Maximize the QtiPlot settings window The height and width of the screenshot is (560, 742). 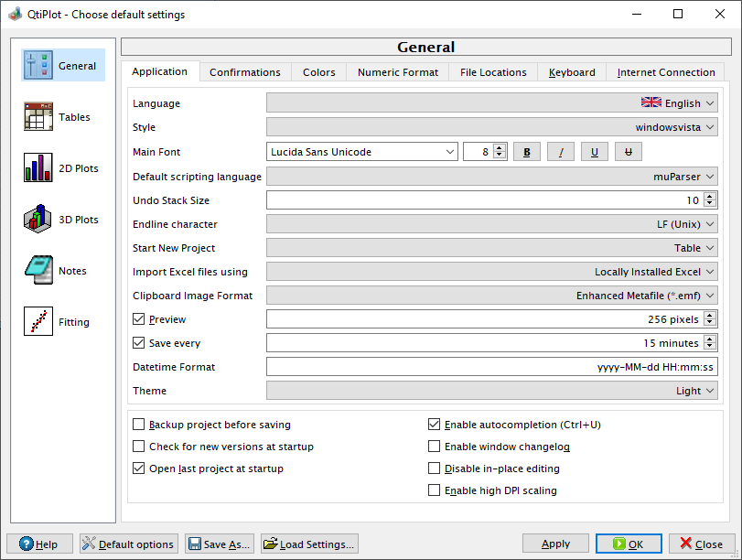point(678,14)
